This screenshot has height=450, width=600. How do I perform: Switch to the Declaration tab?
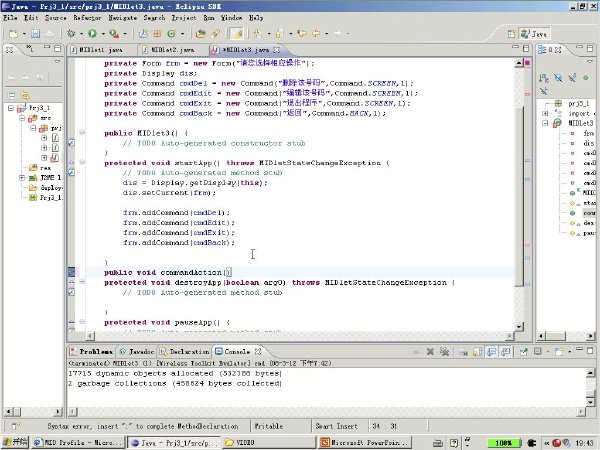[184, 351]
